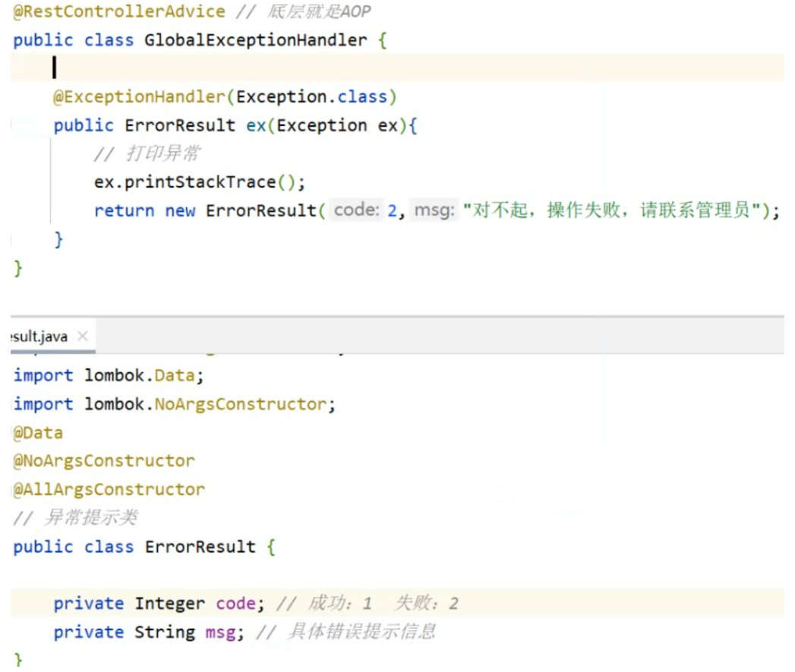
Task: Click the ErrorResult class declaration name
Action: pyautogui.click(x=200, y=547)
